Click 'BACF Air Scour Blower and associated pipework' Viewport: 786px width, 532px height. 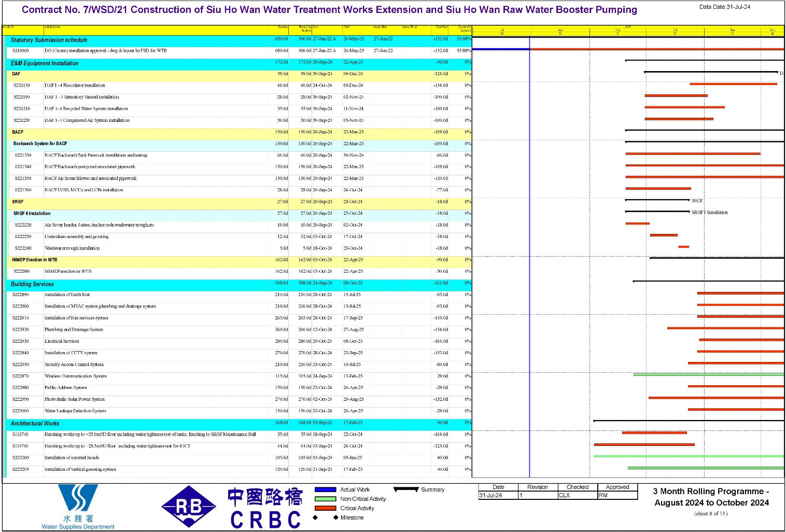[90, 178]
